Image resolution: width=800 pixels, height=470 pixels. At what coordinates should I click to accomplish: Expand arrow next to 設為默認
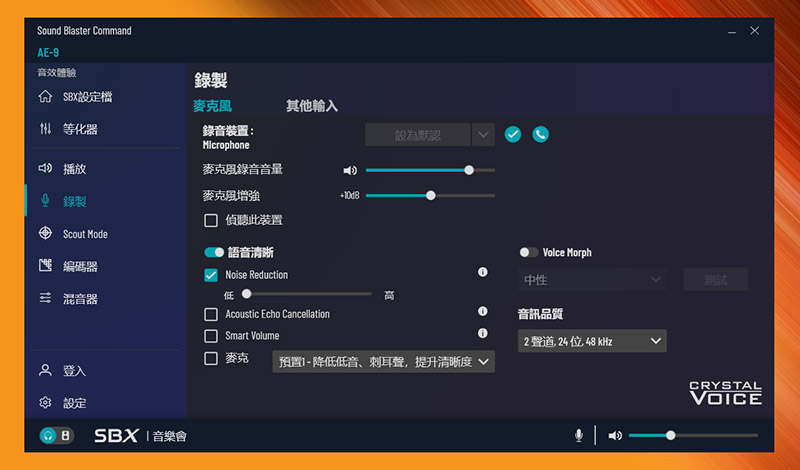(x=483, y=135)
